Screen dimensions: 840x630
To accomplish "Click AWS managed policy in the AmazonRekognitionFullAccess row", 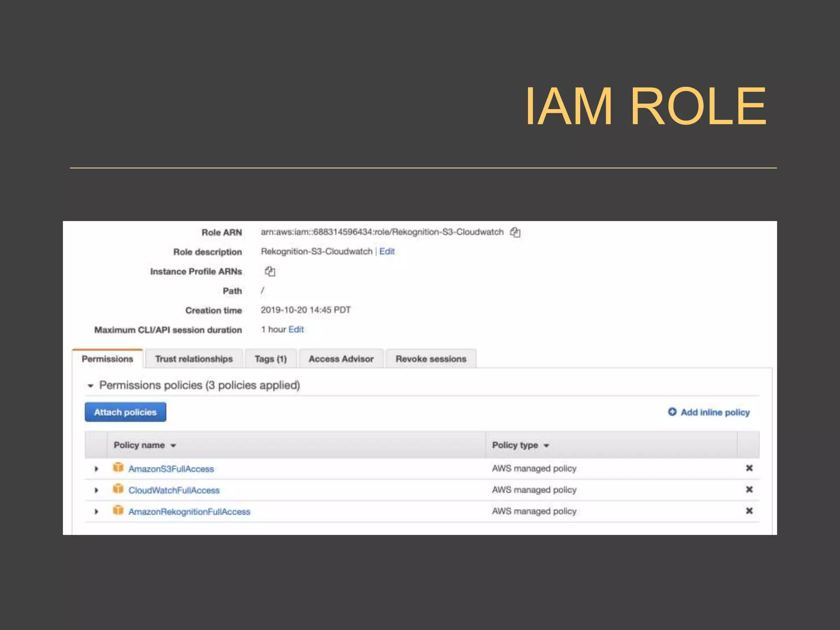I will [534, 511].
